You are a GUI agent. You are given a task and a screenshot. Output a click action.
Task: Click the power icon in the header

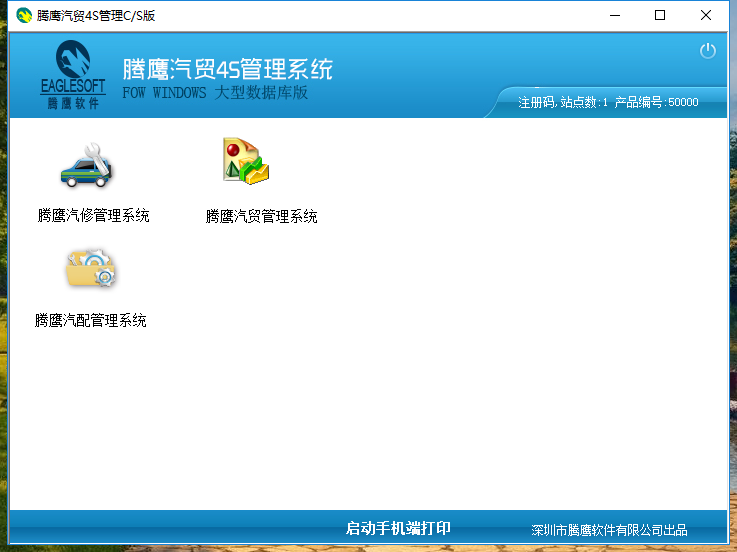[x=707, y=51]
